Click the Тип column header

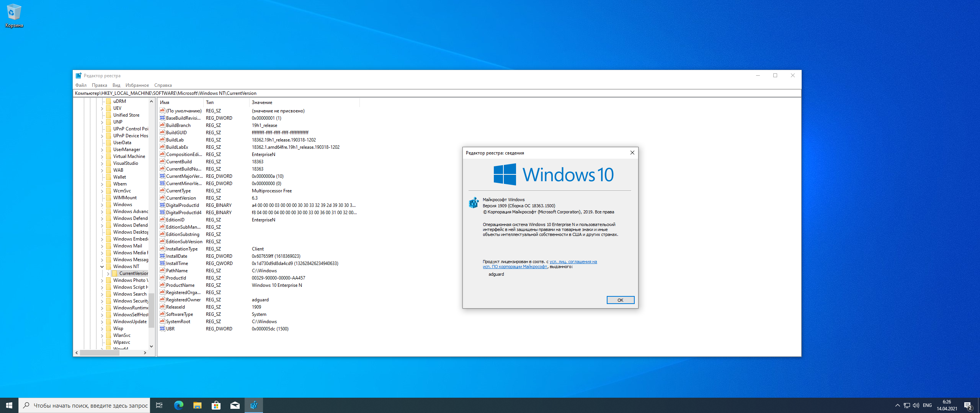226,102
